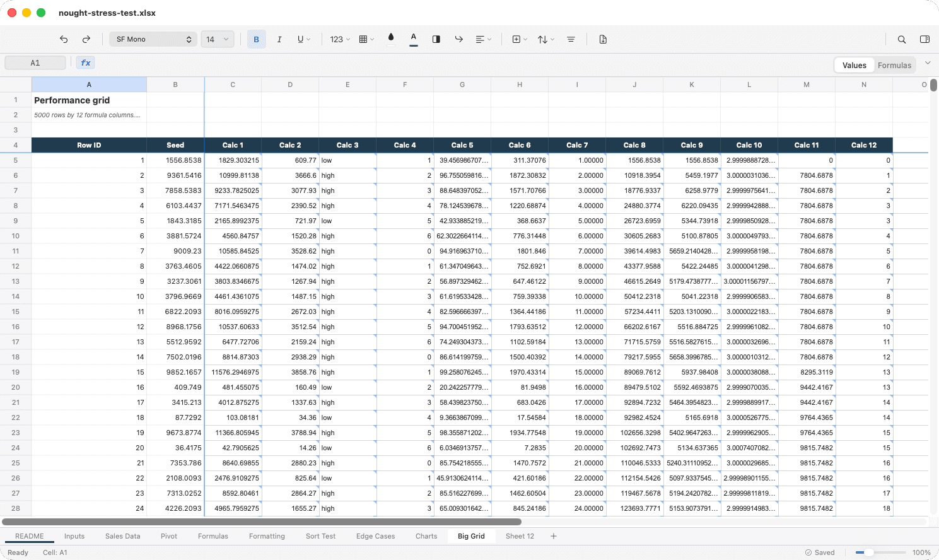939x560 pixels.
Task: Open sort arrows dropdown
Action: pyautogui.click(x=545, y=39)
